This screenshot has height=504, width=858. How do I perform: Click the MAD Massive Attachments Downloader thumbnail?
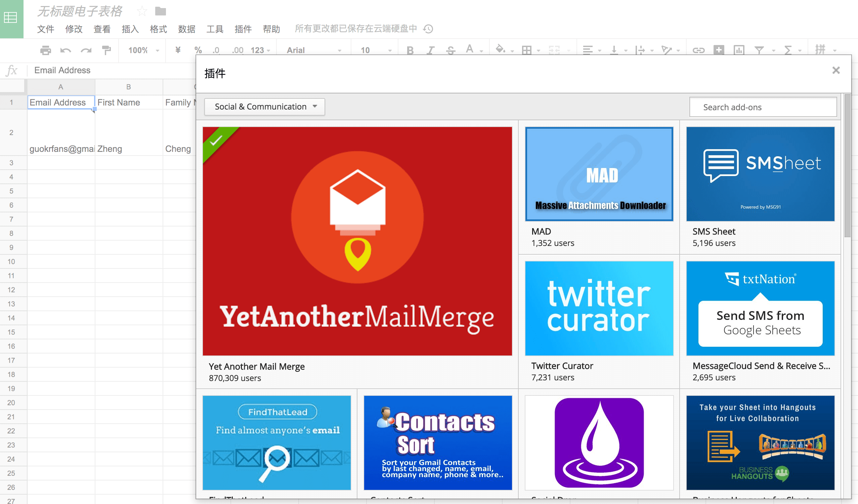pos(599,174)
